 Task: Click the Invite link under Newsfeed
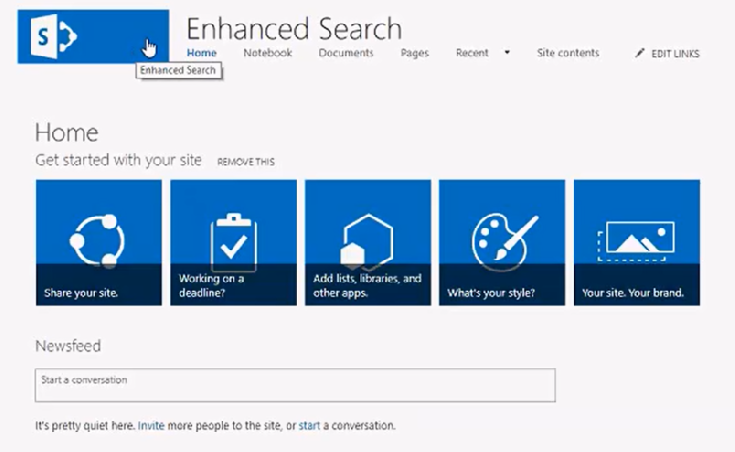[151, 425]
